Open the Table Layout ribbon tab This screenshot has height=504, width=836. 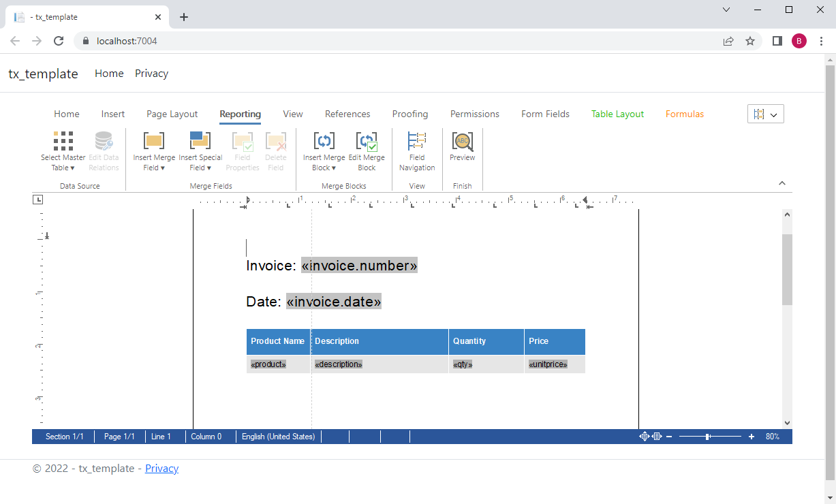pos(617,114)
